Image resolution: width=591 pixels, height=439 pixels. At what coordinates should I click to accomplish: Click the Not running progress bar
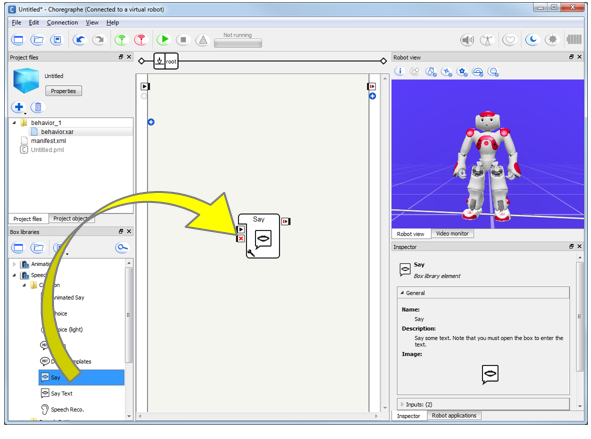coord(237,43)
